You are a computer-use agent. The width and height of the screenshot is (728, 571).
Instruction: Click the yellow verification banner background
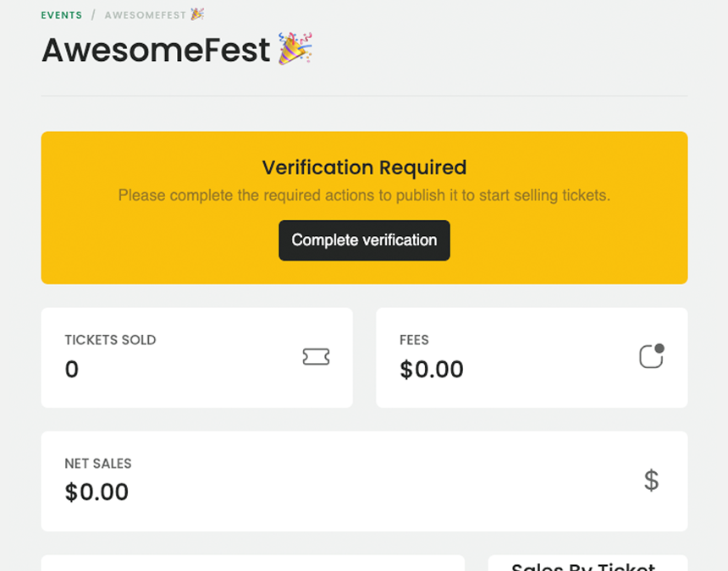click(x=140, y=250)
